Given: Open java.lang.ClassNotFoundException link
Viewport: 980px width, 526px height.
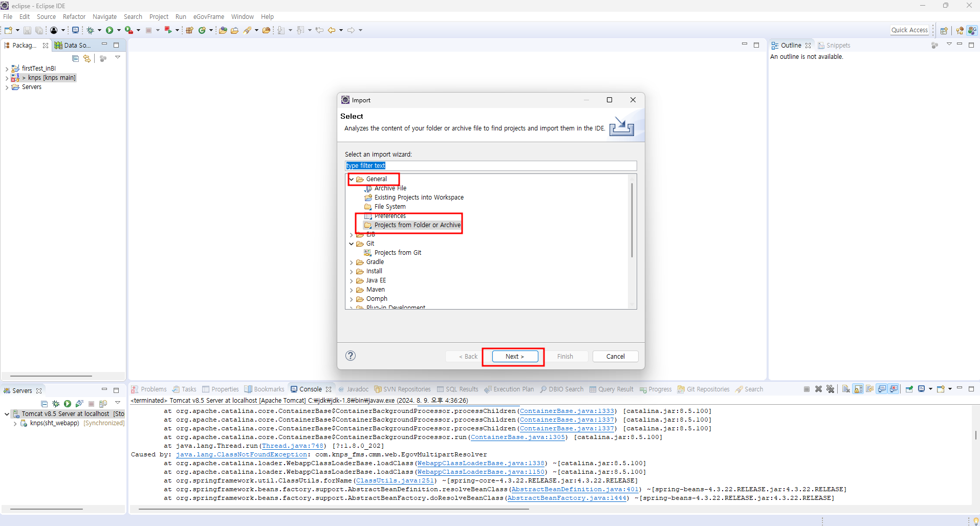Looking at the screenshot, I should pos(242,454).
